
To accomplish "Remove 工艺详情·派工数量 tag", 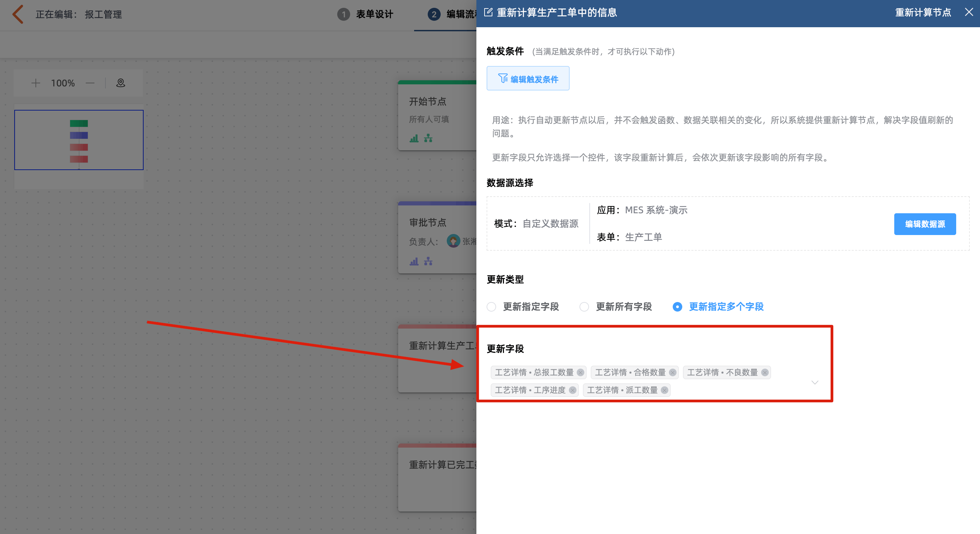I will coord(665,390).
